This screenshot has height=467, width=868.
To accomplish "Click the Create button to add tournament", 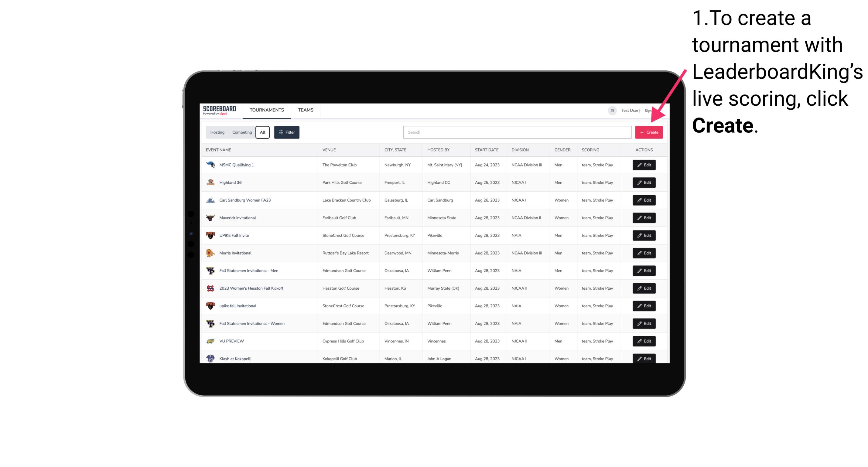I will [x=649, y=132].
